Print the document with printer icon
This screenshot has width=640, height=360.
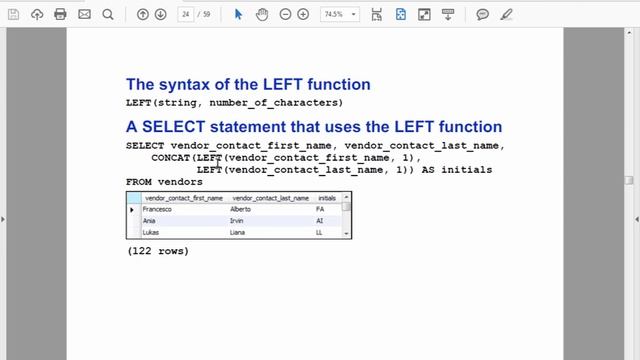click(60, 15)
